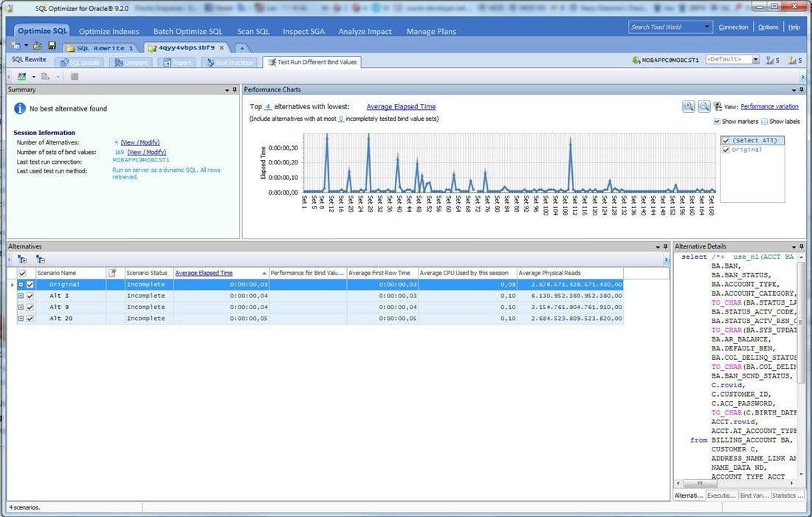The height and width of the screenshot is (517, 812).
Task: Uncheck Original in the chart legend
Action: coord(726,150)
